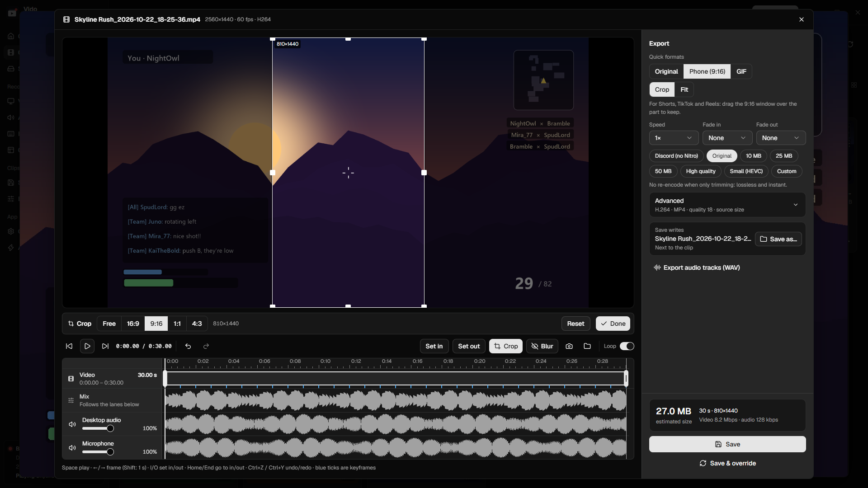Click the undo arrow icon
Viewport: 868px width, 488px height.
coord(188,346)
